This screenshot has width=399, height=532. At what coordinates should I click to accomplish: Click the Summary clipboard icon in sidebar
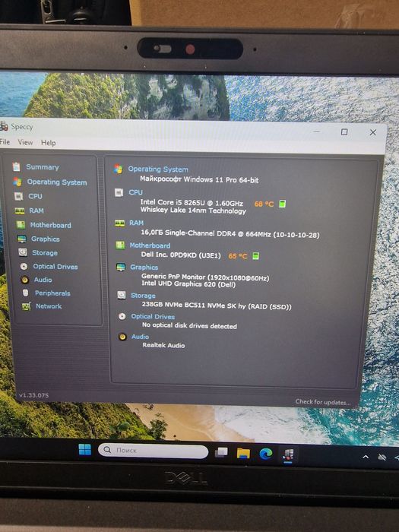[16, 166]
